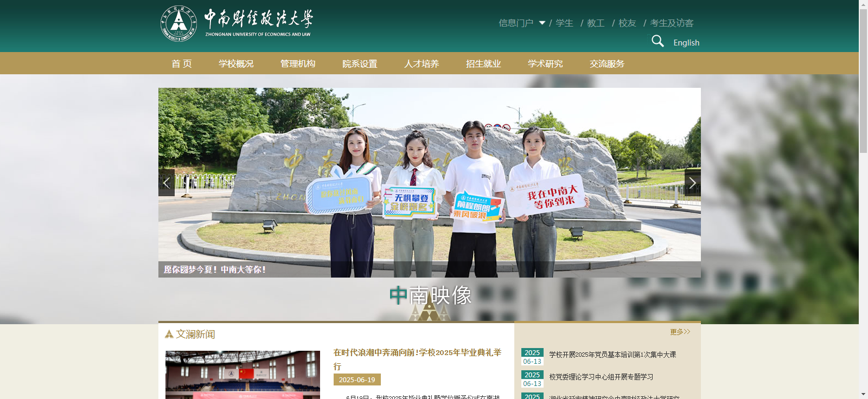Open 院系设置 navigation menu
The width and height of the screenshot is (868, 399).
(x=360, y=63)
